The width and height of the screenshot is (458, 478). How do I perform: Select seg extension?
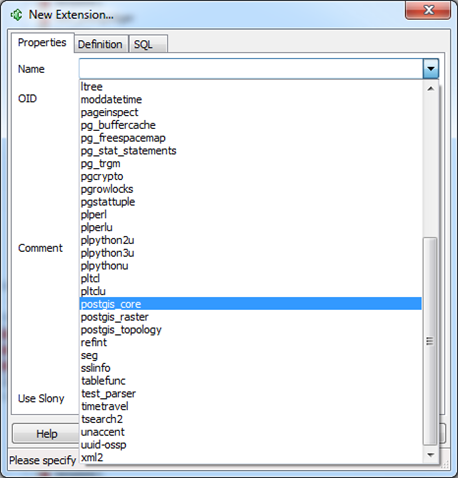(x=251, y=355)
